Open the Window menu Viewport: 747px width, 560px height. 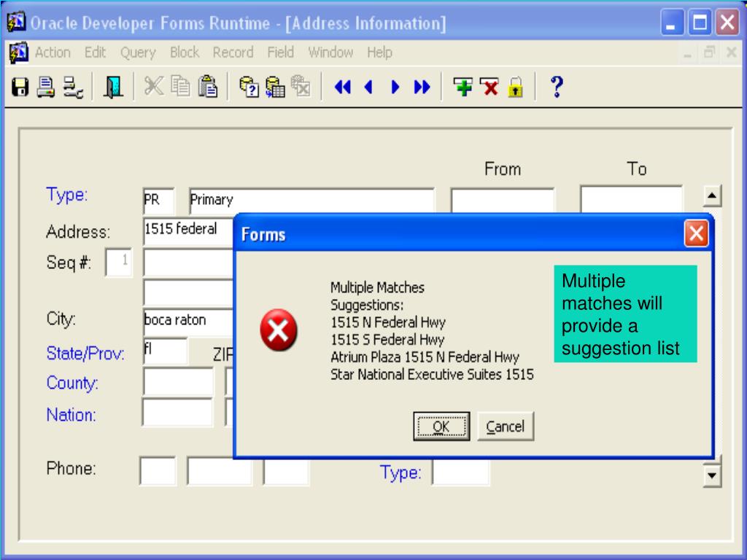click(x=330, y=52)
